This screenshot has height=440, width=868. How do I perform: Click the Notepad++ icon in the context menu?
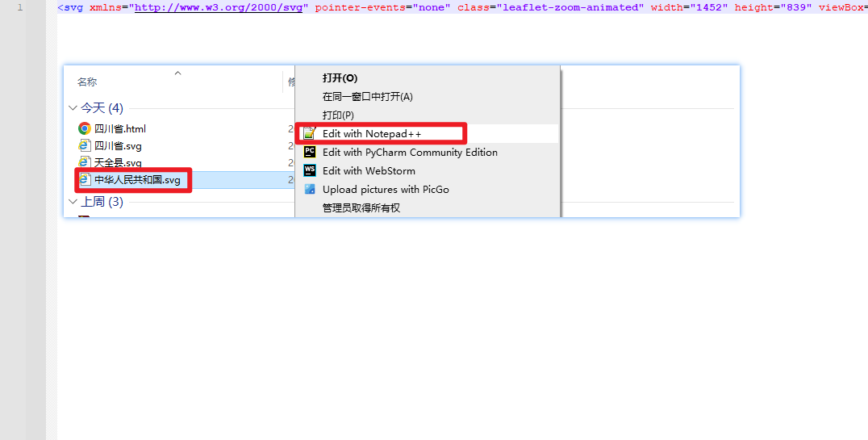(x=310, y=133)
